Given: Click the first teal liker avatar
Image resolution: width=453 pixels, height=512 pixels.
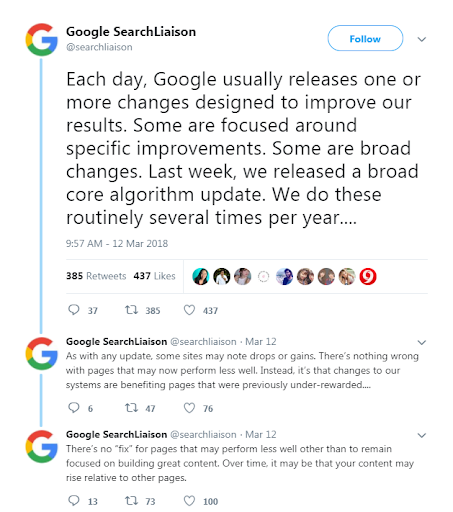Looking at the screenshot, I should 201,276.
